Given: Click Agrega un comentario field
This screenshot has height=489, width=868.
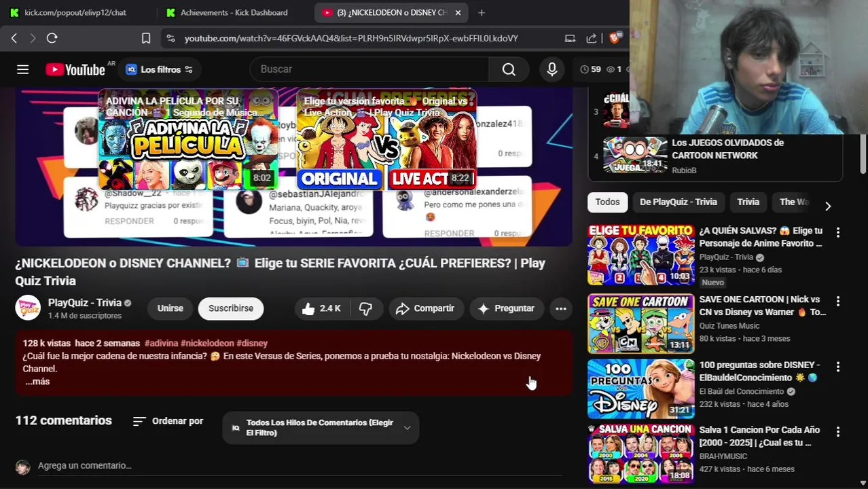Looking at the screenshot, I should tap(299, 466).
